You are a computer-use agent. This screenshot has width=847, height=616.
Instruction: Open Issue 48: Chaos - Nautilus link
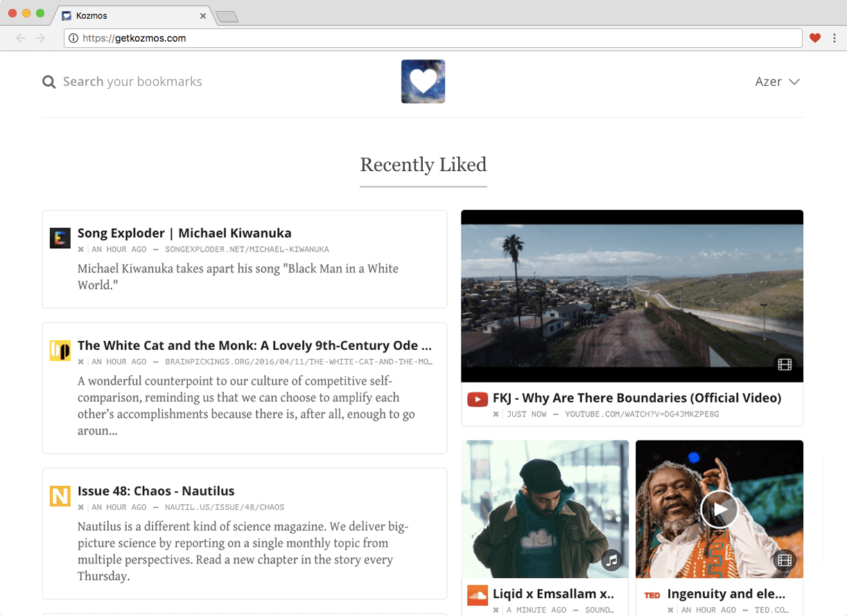[156, 491]
